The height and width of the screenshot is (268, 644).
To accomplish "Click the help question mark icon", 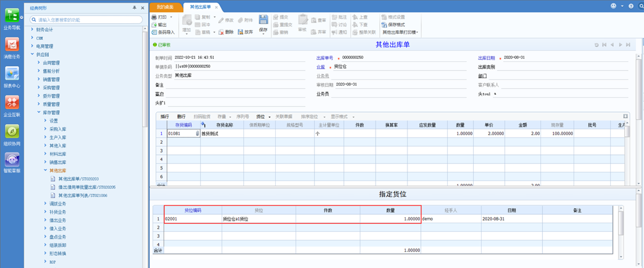I will click(x=631, y=6).
